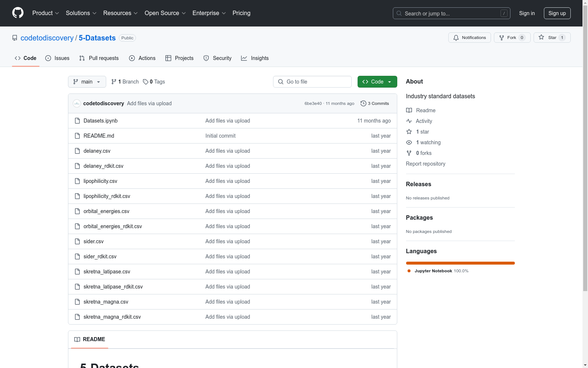Click the notifications bell icon
The width and height of the screenshot is (588, 368).
(456, 38)
